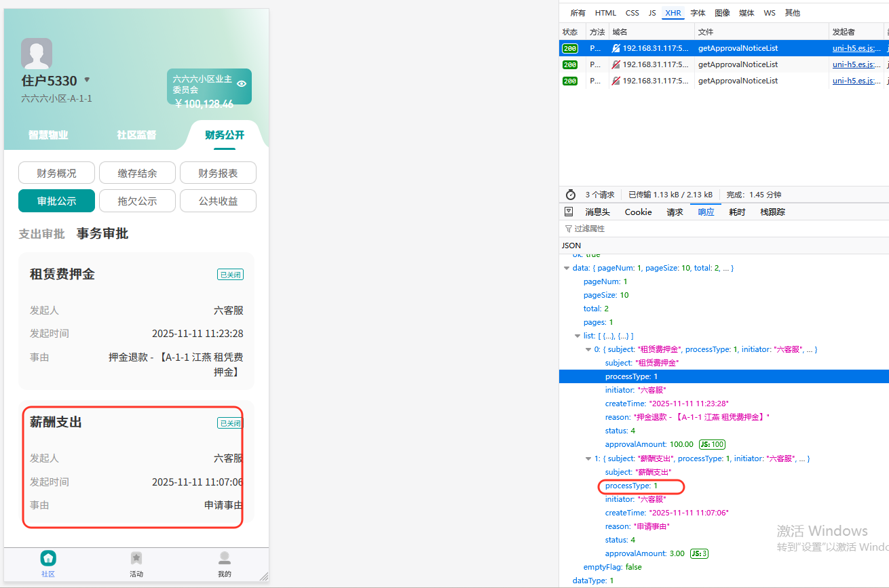Toggle the eye icon hiding the committee balance

point(241,83)
